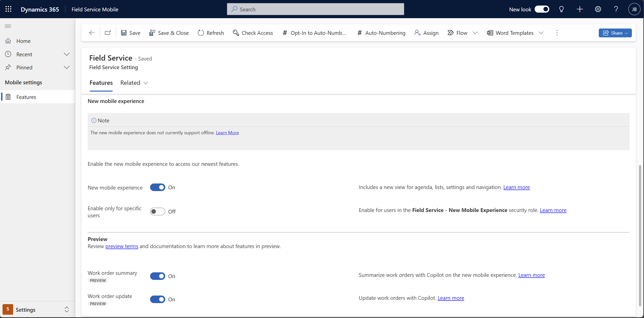Click the Learn more link for specific users
Viewport: 644px width, 318px height.
click(553, 210)
